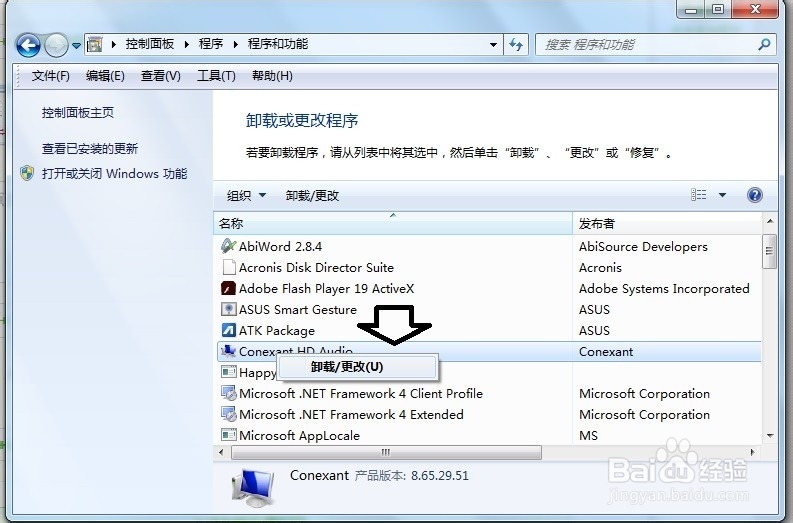Image resolution: width=793 pixels, height=523 pixels.
Task: Click the horizontal scrollbar right arrow
Action: pos(753,452)
